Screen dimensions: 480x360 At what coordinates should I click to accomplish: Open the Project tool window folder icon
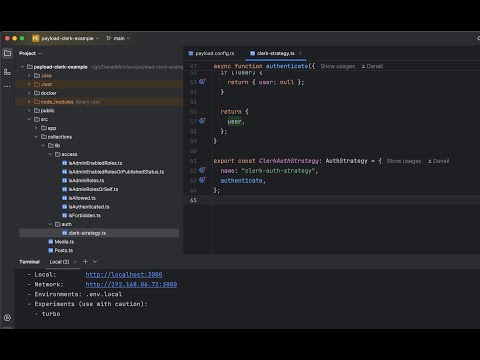click(7, 53)
